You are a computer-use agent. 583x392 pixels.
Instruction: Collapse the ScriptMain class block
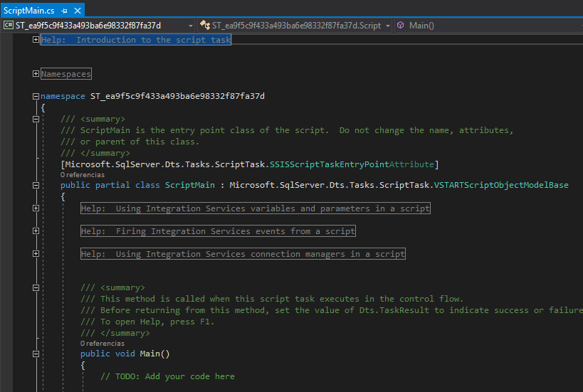pyautogui.click(x=36, y=185)
